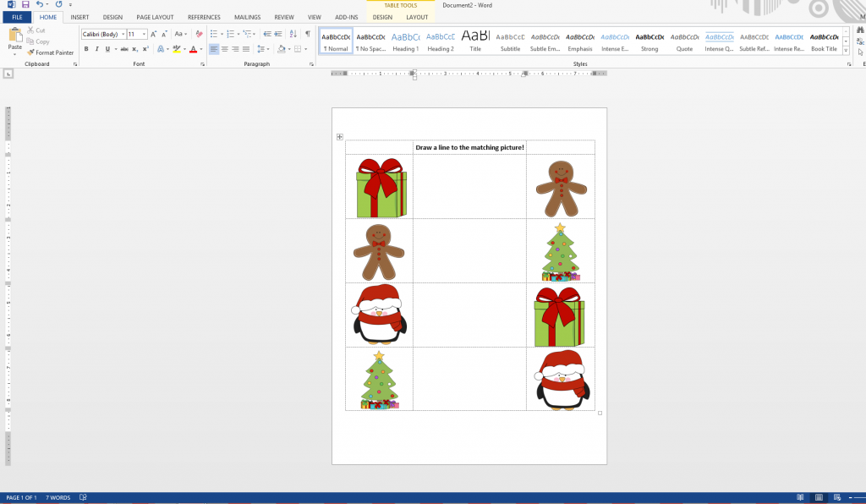The image size is (866, 504).
Task: Center-align the paragraph text
Action: tap(225, 49)
